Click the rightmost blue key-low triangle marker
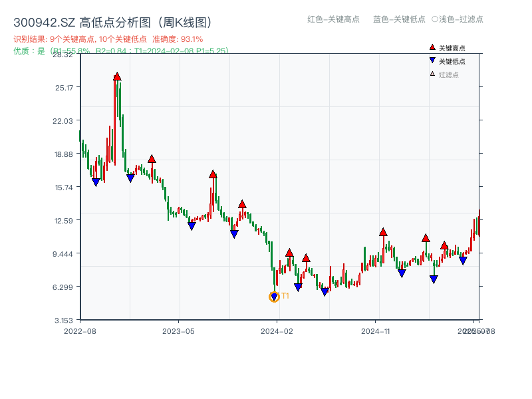 click(462, 260)
